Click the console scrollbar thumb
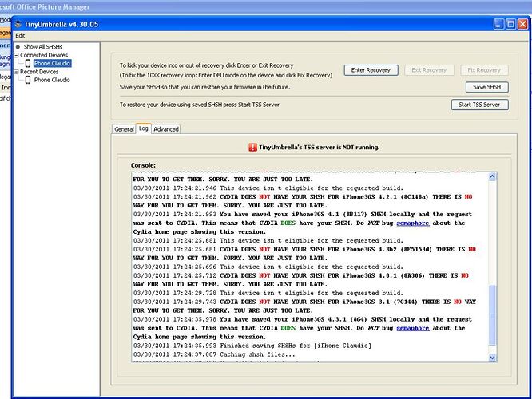The width and height of the screenshot is (532, 399). pos(492,315)
